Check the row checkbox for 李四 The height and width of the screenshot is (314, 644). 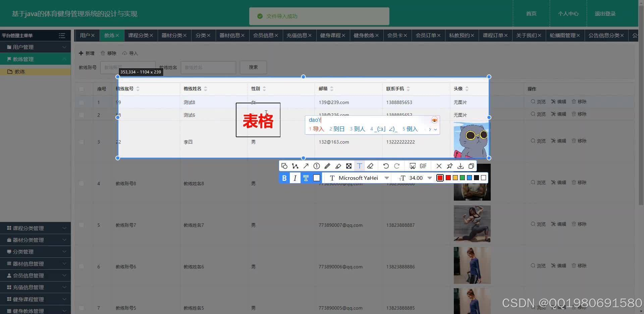point(82,142)
